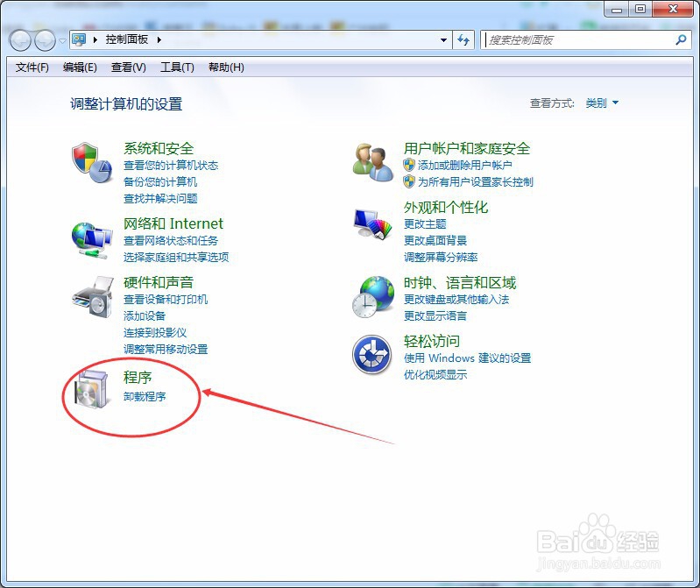700x588 pixels.
Task: Close the Control Panel window
Action: click(673, 9)
